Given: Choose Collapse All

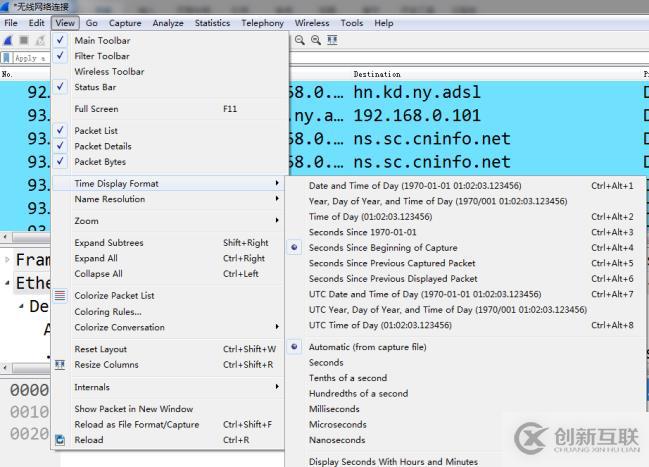Looking at the screenshot, I should (x=168, y=274).
